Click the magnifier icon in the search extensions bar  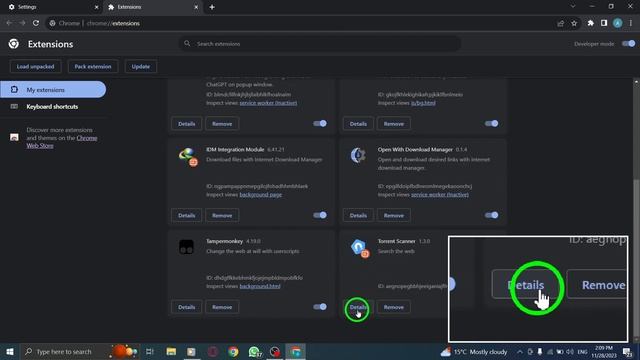pyautogui.click(x=187, y=43)
